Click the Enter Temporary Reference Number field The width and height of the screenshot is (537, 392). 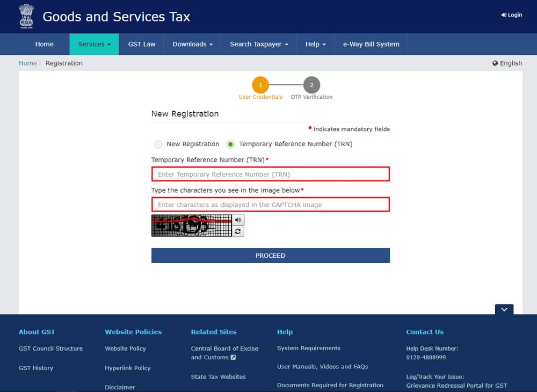[x=270, y=173]
